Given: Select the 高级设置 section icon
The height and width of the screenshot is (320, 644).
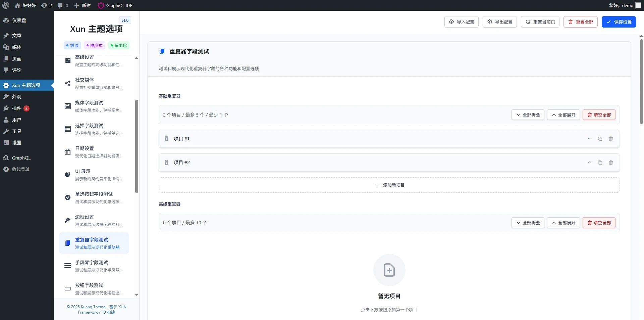Looking at the screenshot, I should pos(68,60).
